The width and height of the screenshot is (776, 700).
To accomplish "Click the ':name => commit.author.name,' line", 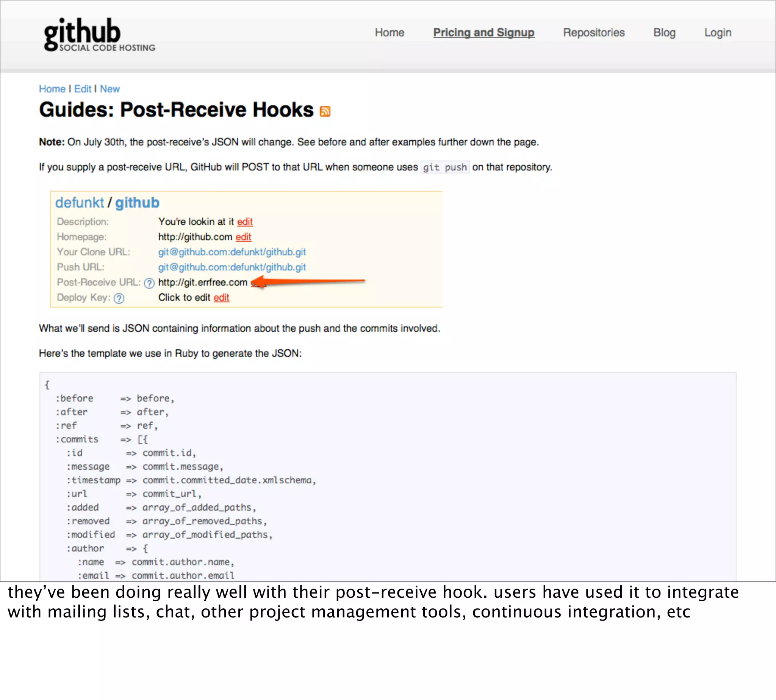I will tap(156, 562).
